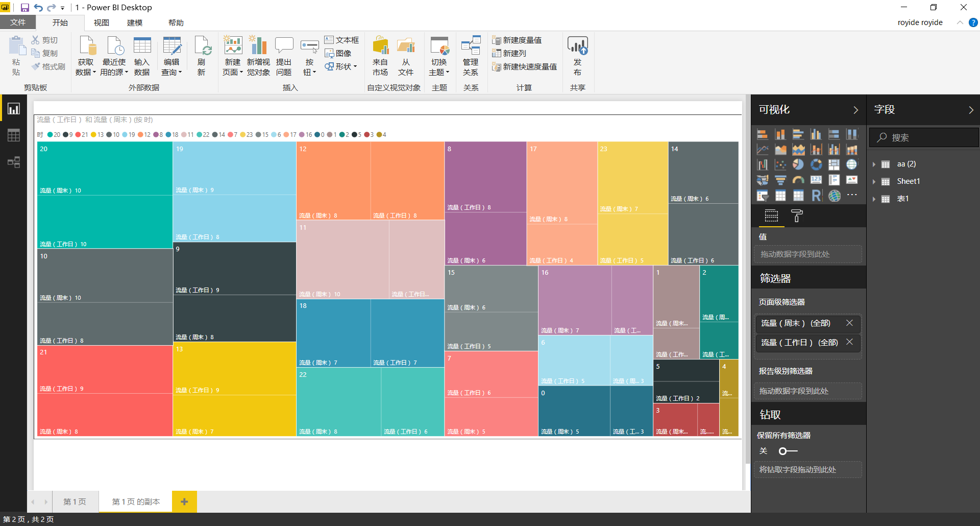The image size is (980, 526).
Task: Open the Get Data (获取数据) icon
Action: (x=86, y=56)
